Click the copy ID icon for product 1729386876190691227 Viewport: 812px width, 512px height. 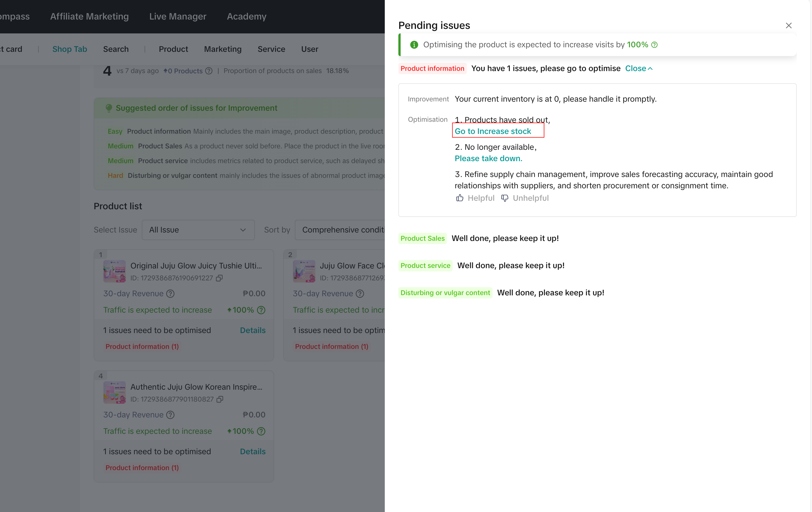[219, 277]
